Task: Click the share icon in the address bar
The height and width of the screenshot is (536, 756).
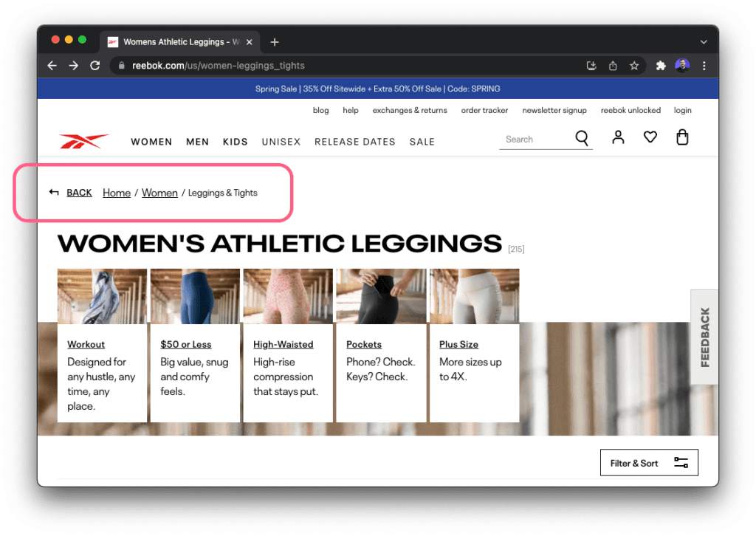Action: pyautogui.click(x=613, y=66)
